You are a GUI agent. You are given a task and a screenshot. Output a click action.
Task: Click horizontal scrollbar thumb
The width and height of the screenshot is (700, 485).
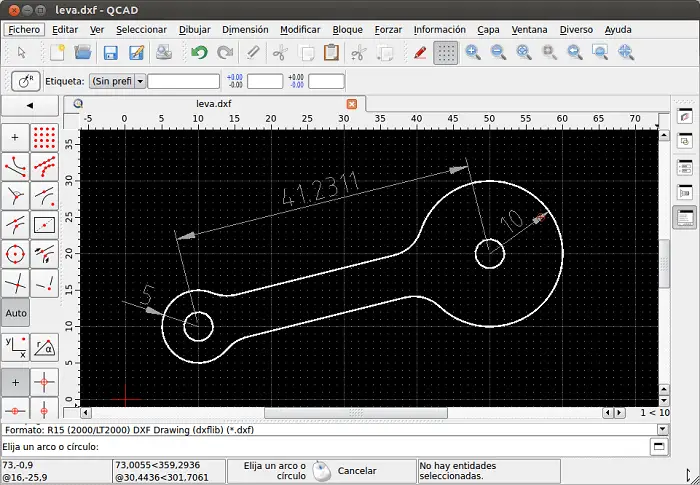click(356, 413)
